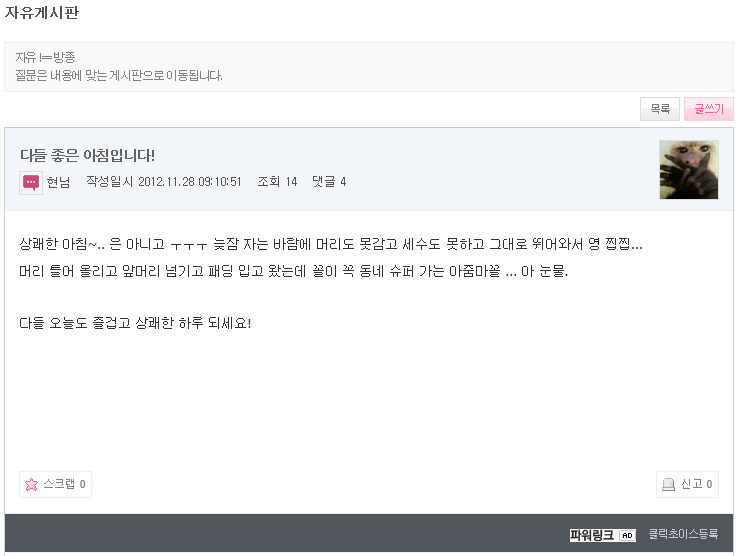
Task: Click the 스크랩 0 label text
Action: click(x=64, y=484)
